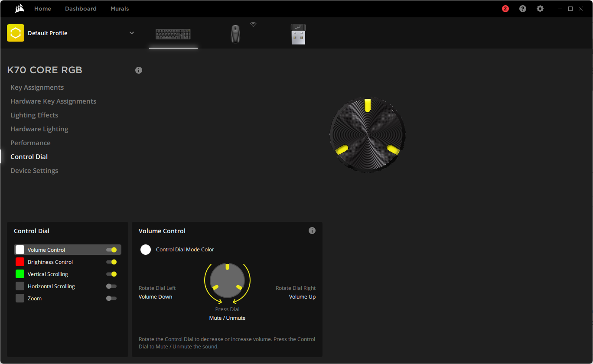Click the red Brightness Control color swatch
593x364 pixels.
pyautogui.click(x=20, y=262)
